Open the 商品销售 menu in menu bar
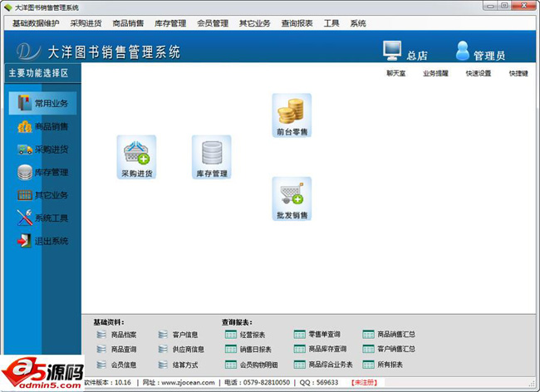The width and height of the screenshot is (540, 392). tap(128, 23)
